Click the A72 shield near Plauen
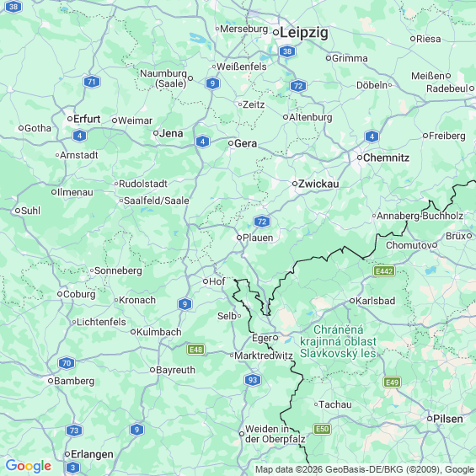Screen dimensions: 476x476 pyautogui.click(x=262, y=222)
